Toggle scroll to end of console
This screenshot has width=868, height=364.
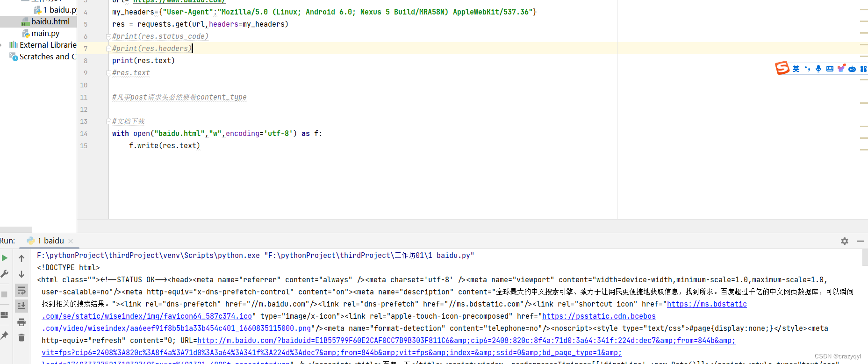tap(22, 306)
